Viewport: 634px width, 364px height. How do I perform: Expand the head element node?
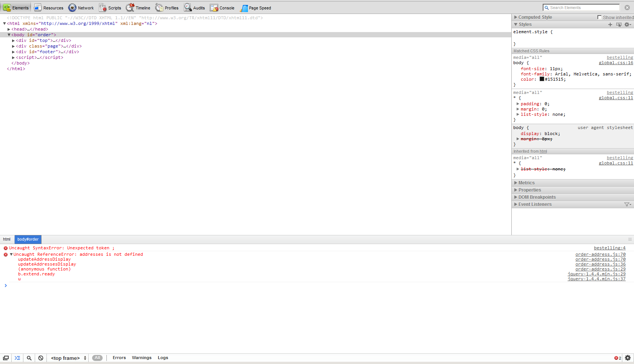9,29
